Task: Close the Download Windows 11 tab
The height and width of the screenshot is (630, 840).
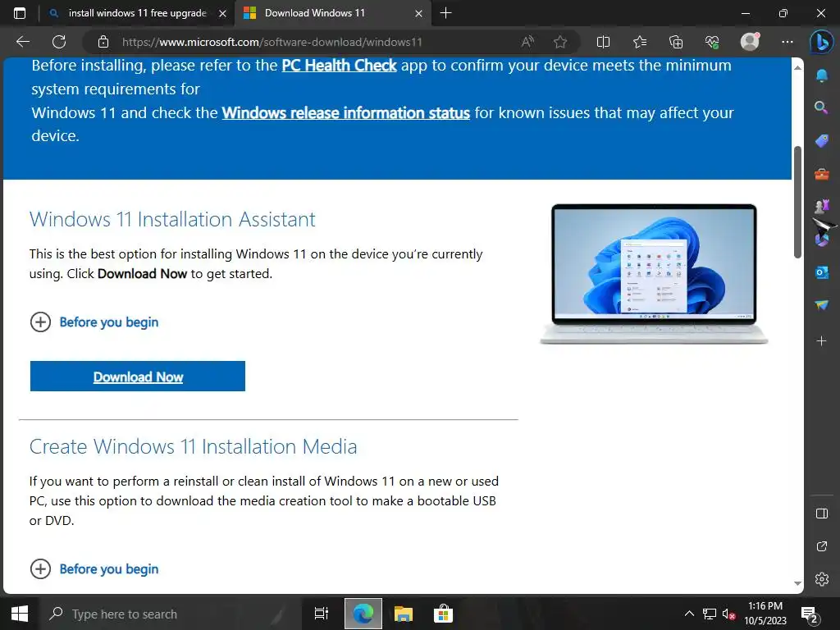Action: coord(419,14)
